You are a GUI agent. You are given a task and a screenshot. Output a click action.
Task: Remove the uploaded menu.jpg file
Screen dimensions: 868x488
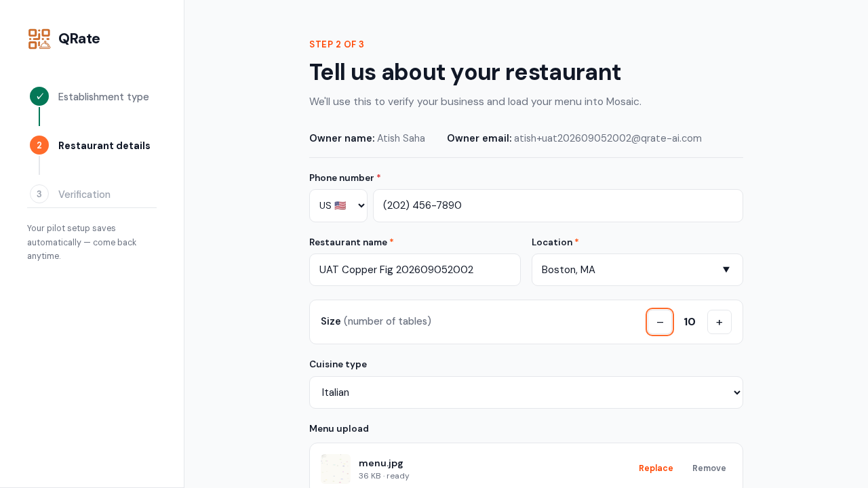pyautogui.click(x=709, y=468)
